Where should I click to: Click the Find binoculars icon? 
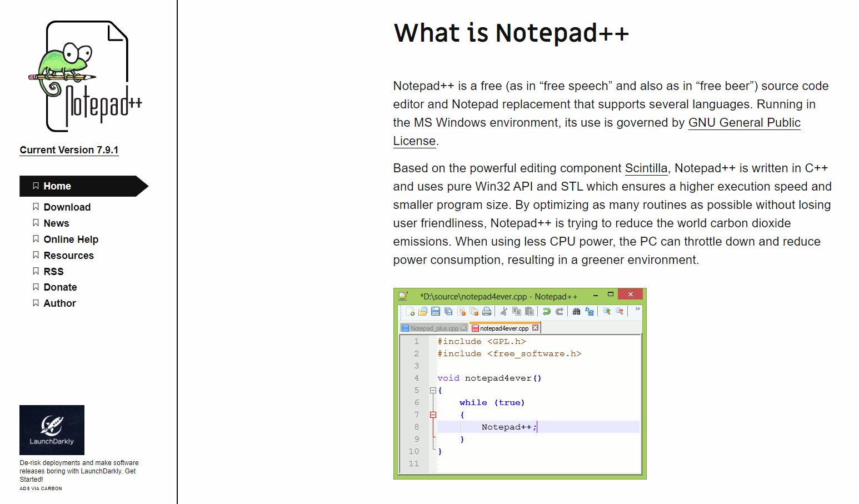point(577,311)
